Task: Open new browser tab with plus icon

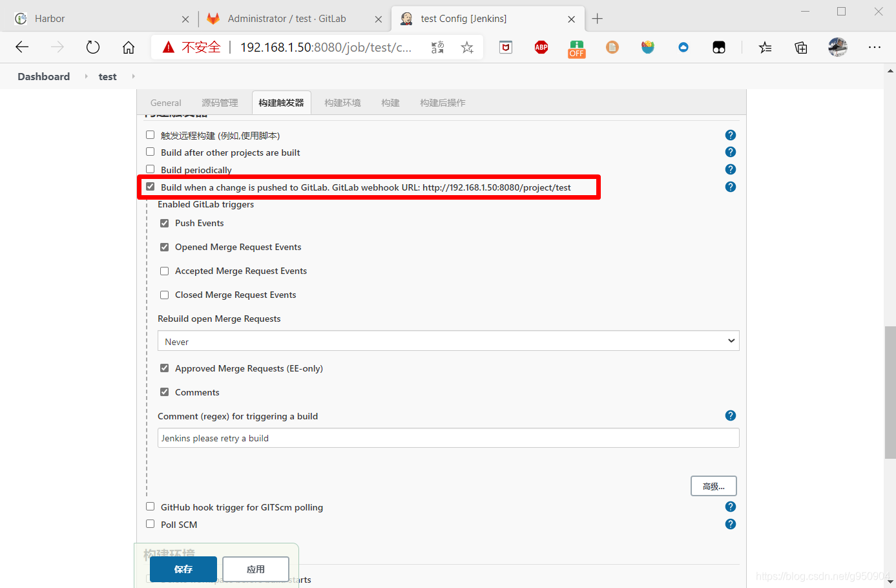Action: [x=598, y=19]
